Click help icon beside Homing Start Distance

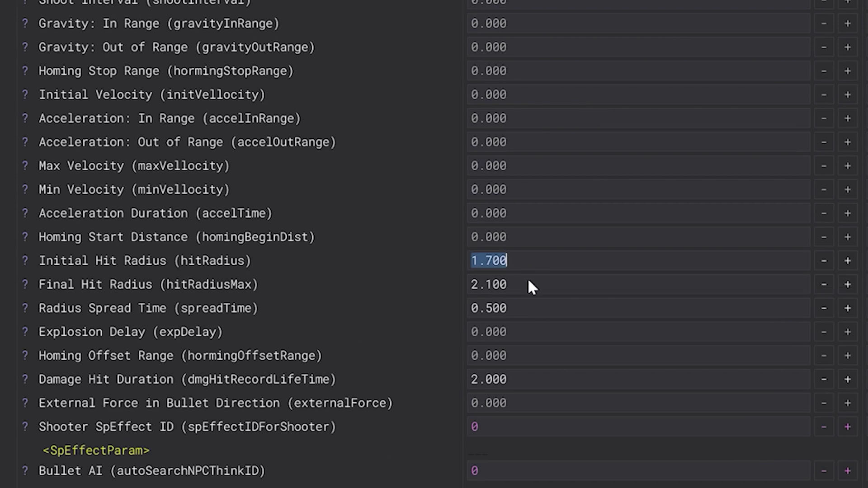[25, 237]
